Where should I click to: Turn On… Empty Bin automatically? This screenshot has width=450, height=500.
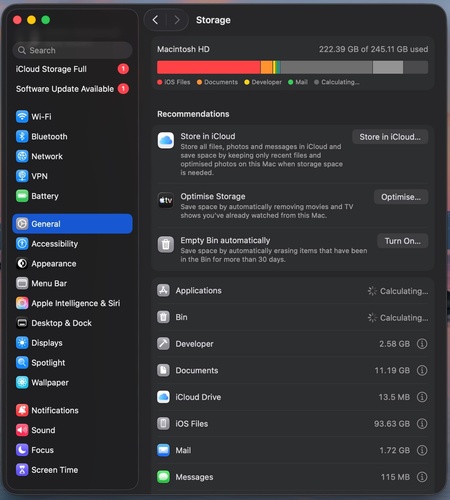(x=403, y=241)
